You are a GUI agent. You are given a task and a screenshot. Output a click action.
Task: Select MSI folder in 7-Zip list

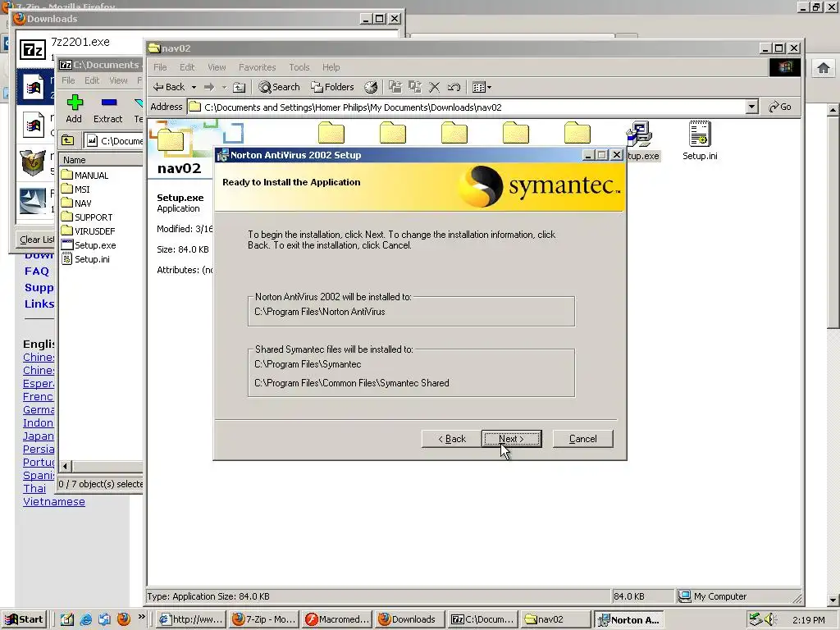pos(75,189)
